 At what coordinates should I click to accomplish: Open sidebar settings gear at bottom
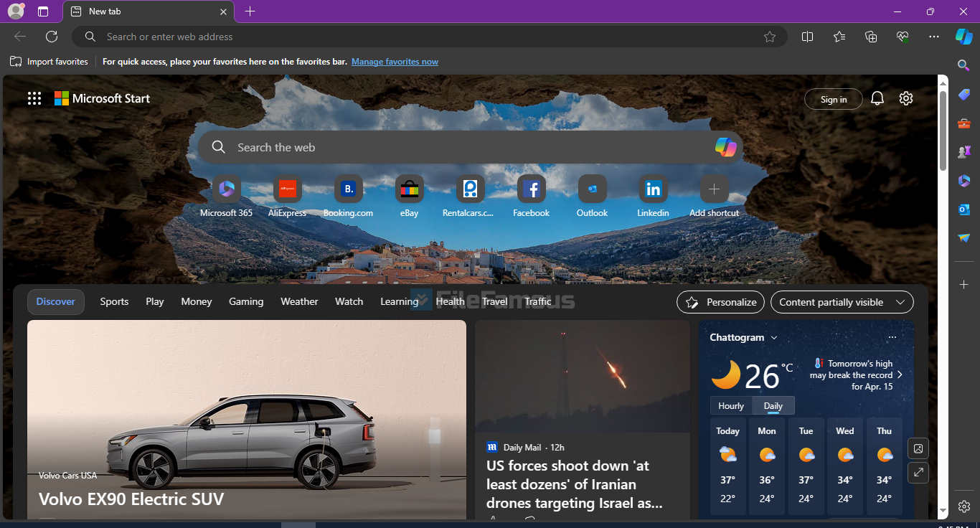tap(964, 506)
